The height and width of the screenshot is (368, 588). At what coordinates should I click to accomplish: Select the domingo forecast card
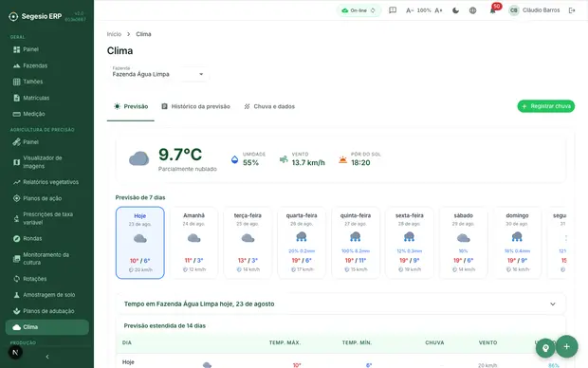(x=517, y=243)
